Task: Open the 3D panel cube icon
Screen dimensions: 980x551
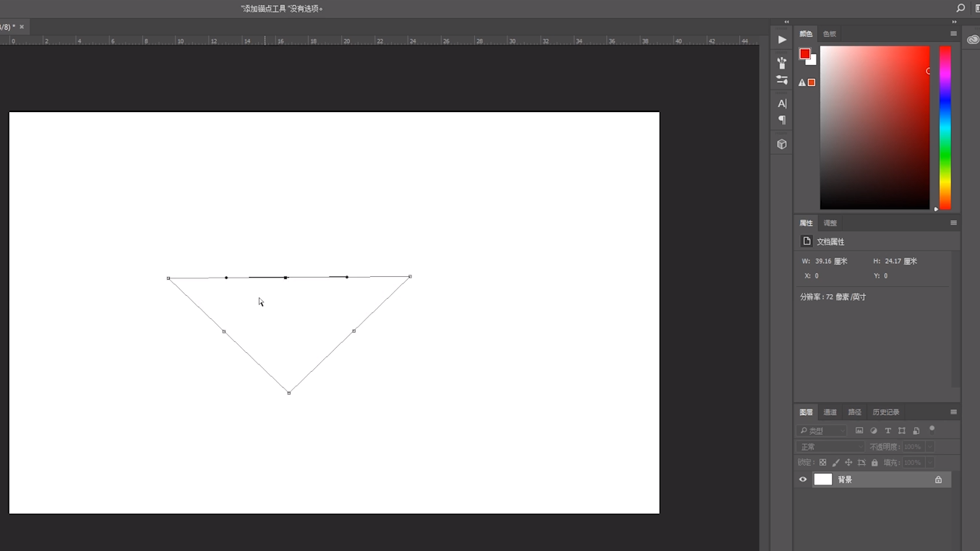Action: (782, 144)
